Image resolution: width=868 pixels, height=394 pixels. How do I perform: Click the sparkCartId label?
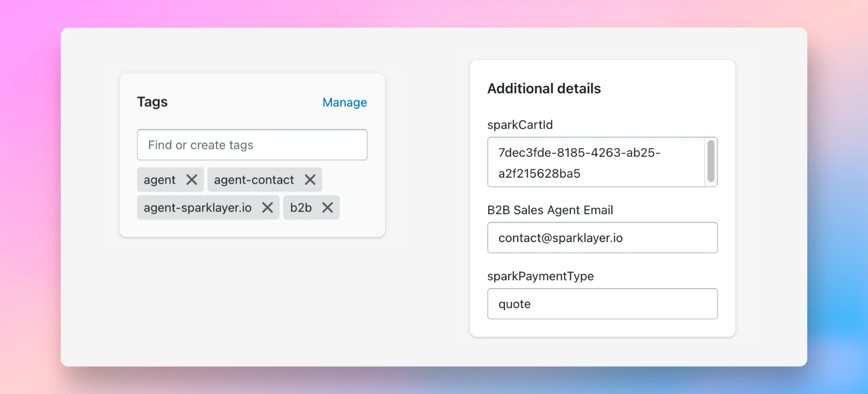(x=520, y=125)
